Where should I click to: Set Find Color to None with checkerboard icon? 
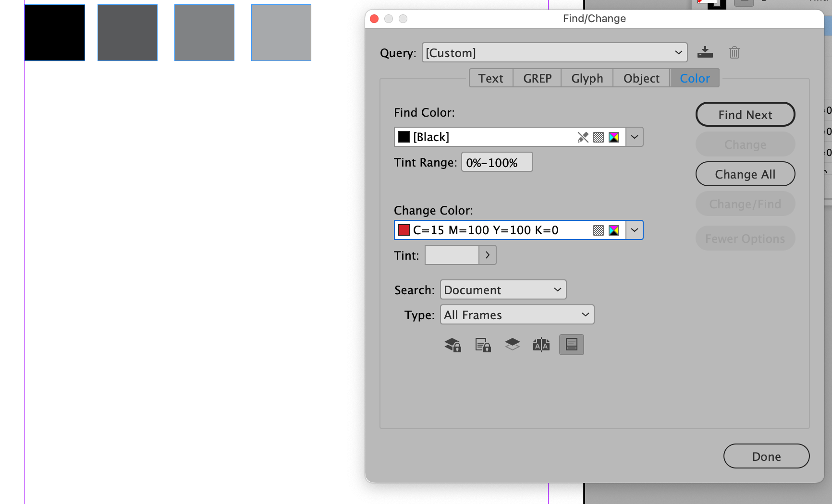(598, 137)
